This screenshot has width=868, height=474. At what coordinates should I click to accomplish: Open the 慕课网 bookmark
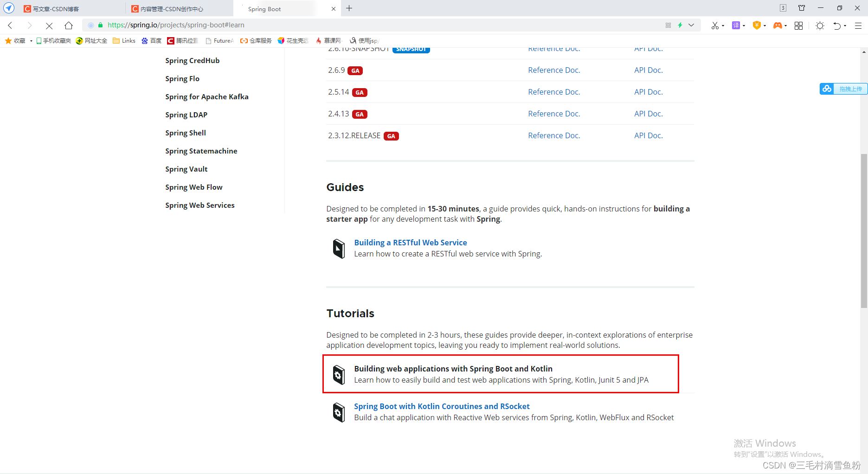pyautogui.click(x=328, y=41)
